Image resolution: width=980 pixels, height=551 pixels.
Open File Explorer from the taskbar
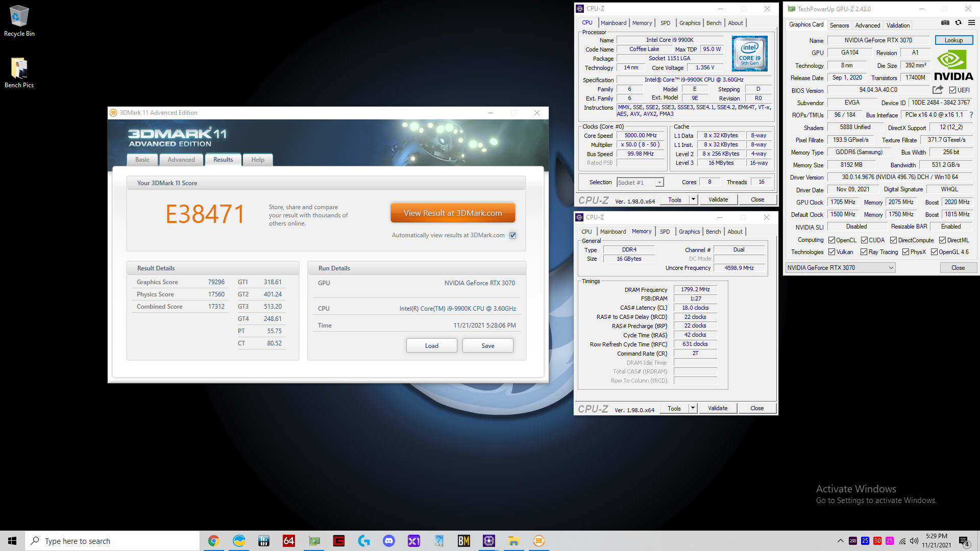point(513,541)
